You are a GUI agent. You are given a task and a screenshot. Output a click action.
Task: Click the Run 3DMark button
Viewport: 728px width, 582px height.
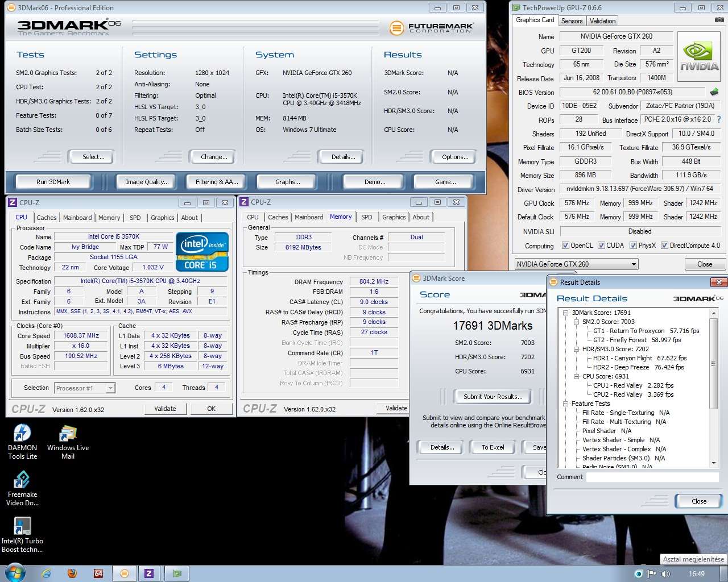click(x=53, y=182)
